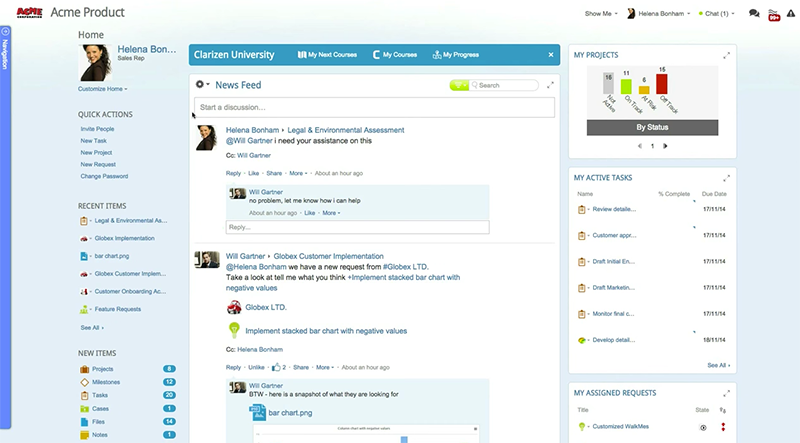This screenshot has height=443, width=800.
Task: Click the Cases icon in New Items
Action: click(x=84, y=409)
